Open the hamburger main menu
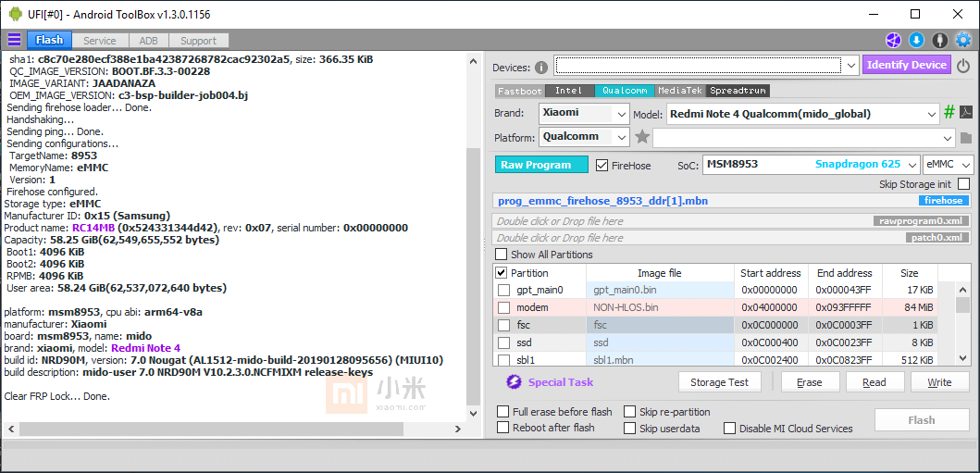980x473 pixels. coord(14,41)
